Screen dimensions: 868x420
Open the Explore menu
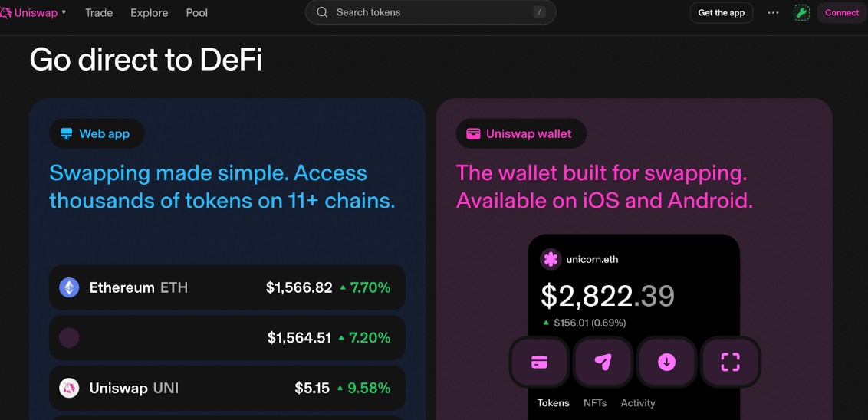(150, 13)
